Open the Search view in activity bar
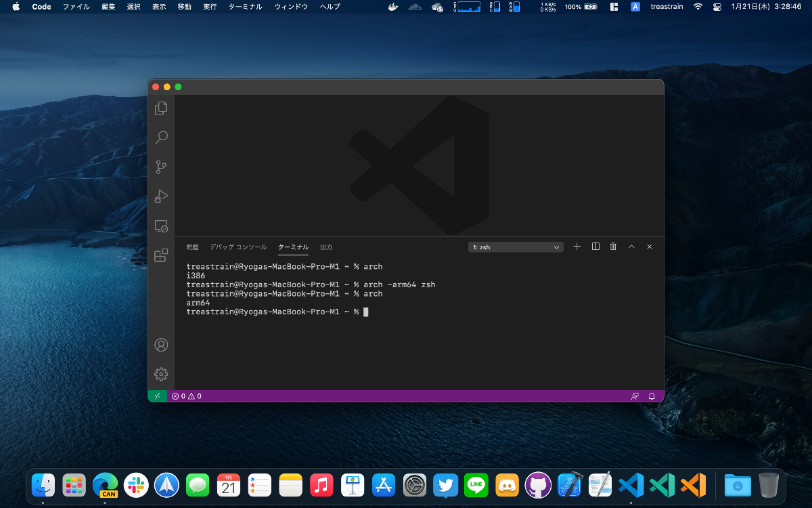This screenshot has height=508, width=812. [161, 137]
